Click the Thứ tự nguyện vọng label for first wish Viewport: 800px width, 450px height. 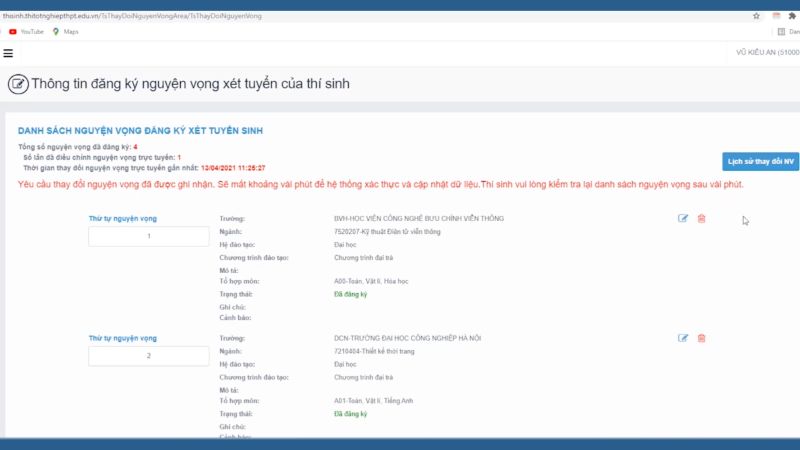(123, 218)
